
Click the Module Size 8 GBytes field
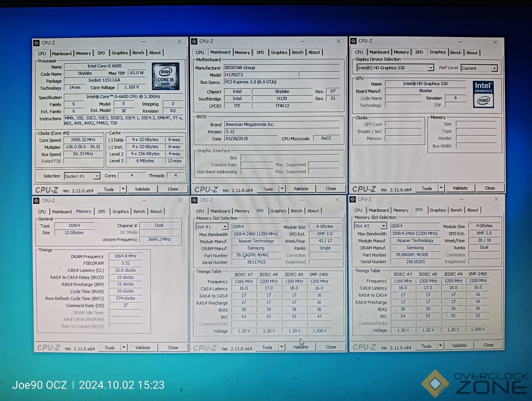coord(325,227)
